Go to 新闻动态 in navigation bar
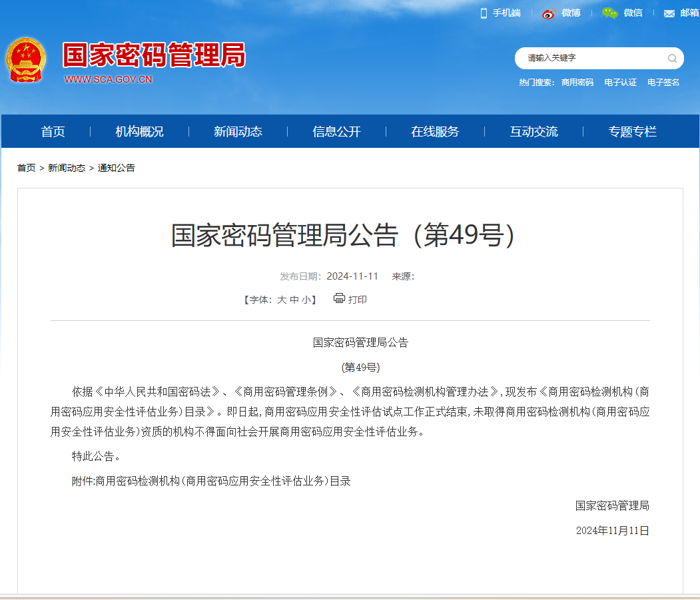This screenshot has height=600, width=700. [x=238, y=132]
